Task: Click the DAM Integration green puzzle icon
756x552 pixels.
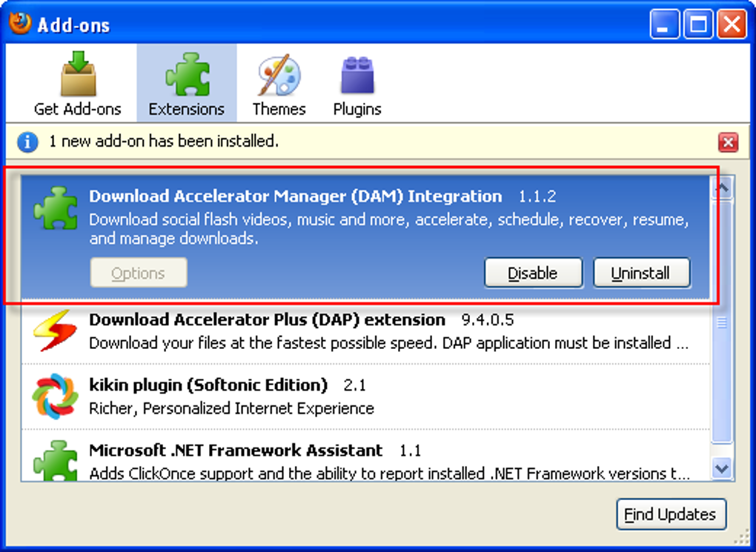Action: [56, 207]
